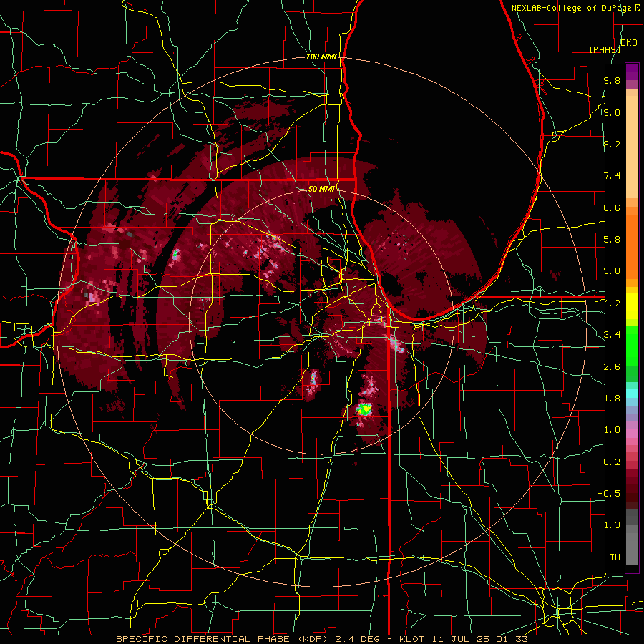The image size is (644, 644).
Task: Click the DKD label above the color scale
Action: pos(628,43)
